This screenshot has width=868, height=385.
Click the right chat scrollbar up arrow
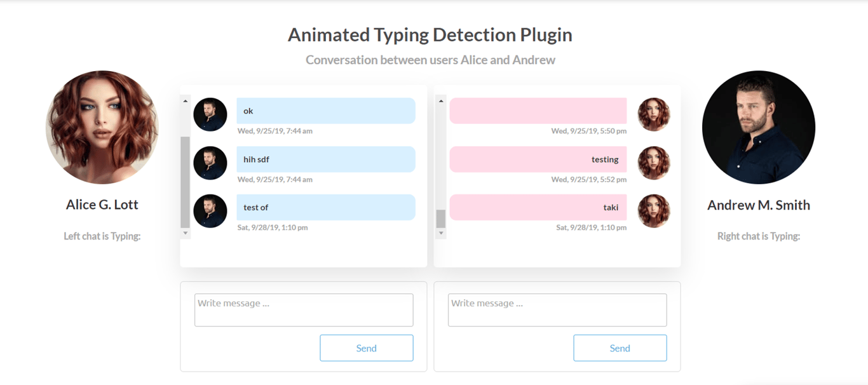coord(441,101)
